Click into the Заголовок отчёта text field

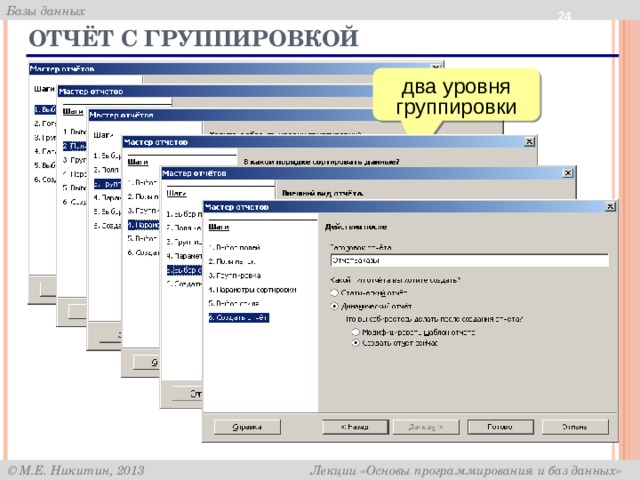tap(469, 260)
